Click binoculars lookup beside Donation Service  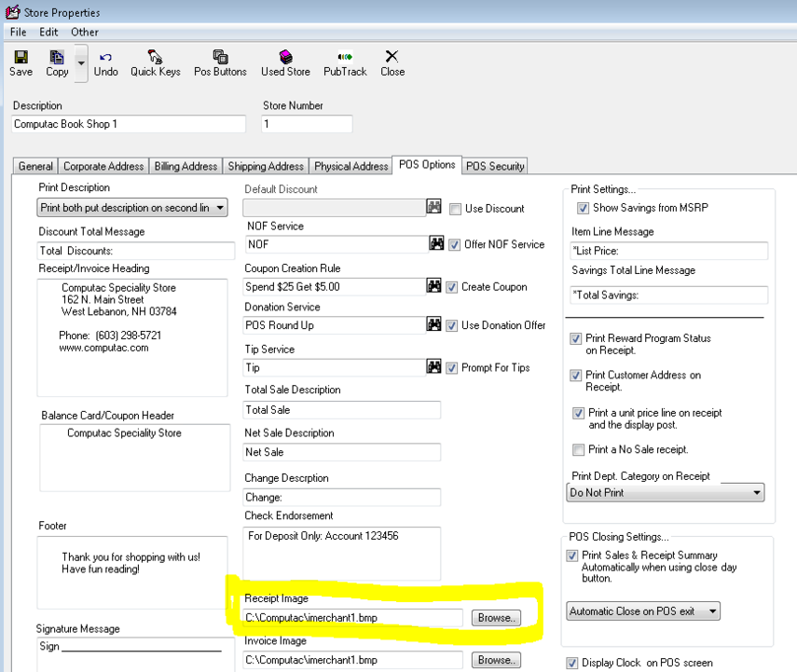pos(433,323)
